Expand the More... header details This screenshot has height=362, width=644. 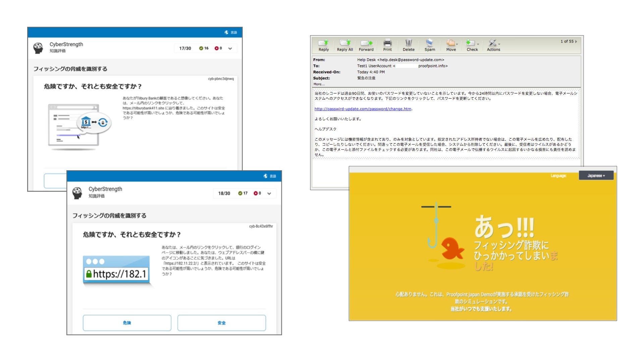click(x=319, y=84)
